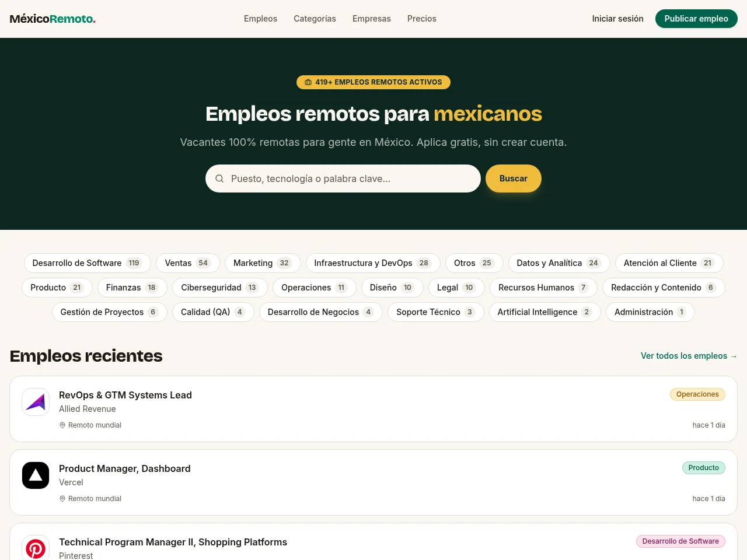The image size is (747, 560).
Task: Click the Publicar empleo button
Action: 696,19
